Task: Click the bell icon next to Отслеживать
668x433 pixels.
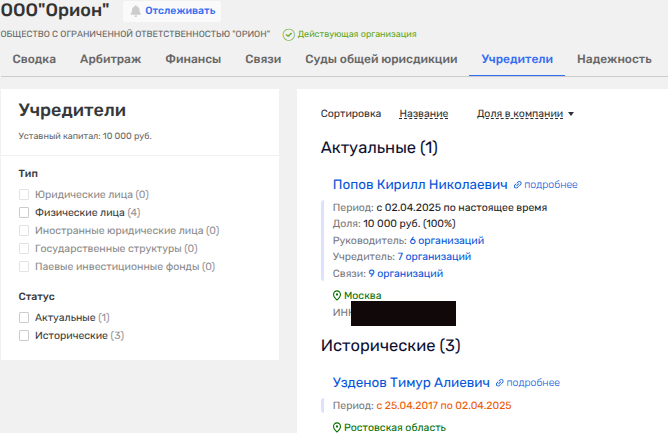Action: pyautogui.click(x=135, y=11)
